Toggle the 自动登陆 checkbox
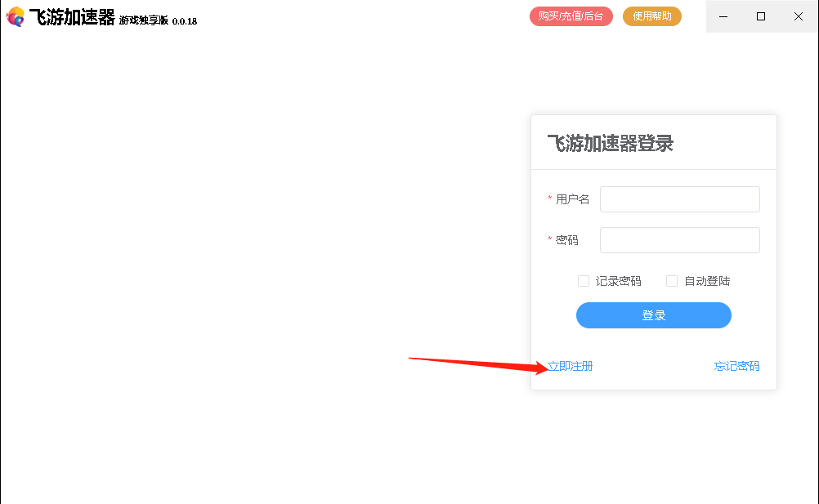The height and width of the screenshot is (504, 819). coord(672,281)
